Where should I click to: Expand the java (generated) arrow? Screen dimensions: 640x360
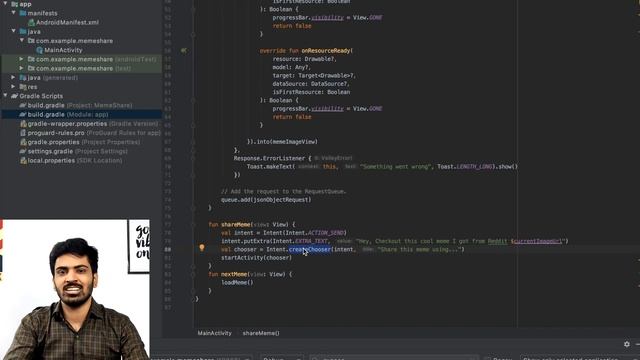(13, 77)
